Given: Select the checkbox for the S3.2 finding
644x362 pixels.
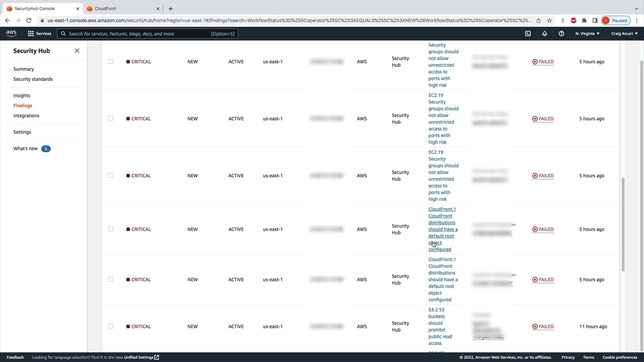Looking at the screenshot, I should coord(111,326).
